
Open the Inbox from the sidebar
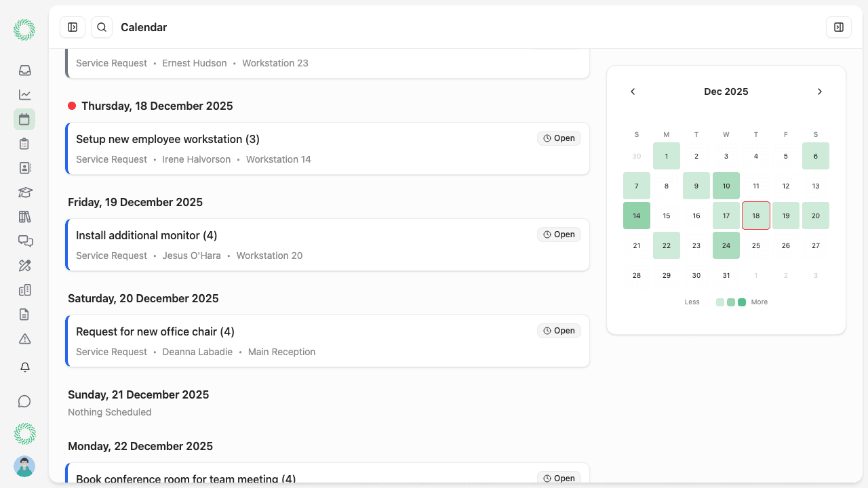click(x=24, y=70)
